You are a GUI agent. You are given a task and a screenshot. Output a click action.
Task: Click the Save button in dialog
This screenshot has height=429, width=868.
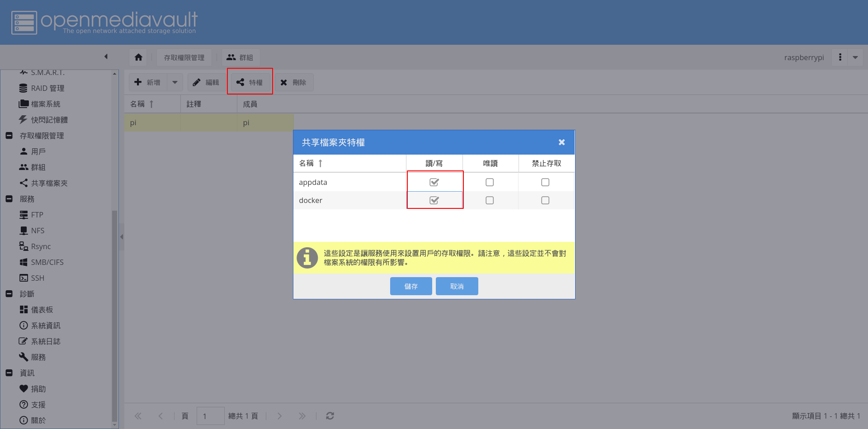(411, 286)
